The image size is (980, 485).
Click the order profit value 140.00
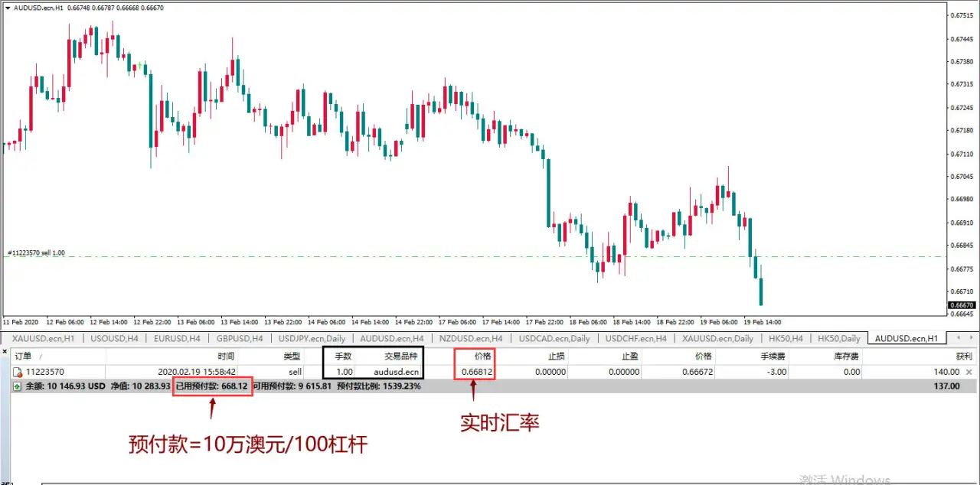[x=946, y=372]
